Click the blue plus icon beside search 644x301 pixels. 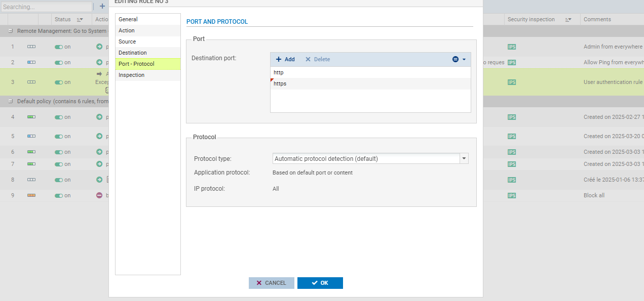point(102,7)
